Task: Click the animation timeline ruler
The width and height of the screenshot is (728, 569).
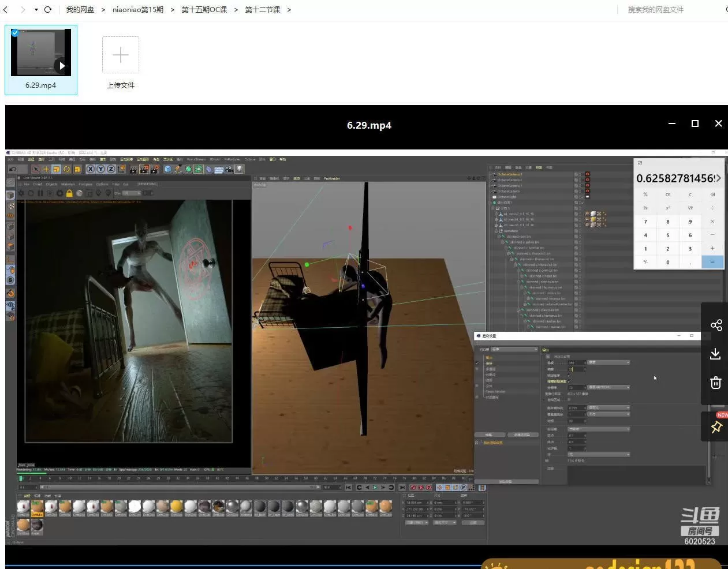Action: [x=242, y=478]
